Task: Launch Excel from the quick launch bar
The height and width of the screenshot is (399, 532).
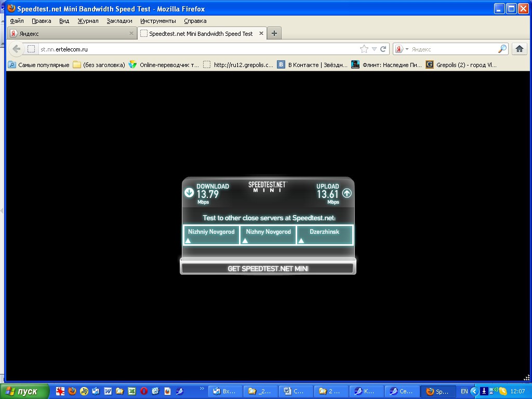Action: pyautogui.click(x=131, y=391)
